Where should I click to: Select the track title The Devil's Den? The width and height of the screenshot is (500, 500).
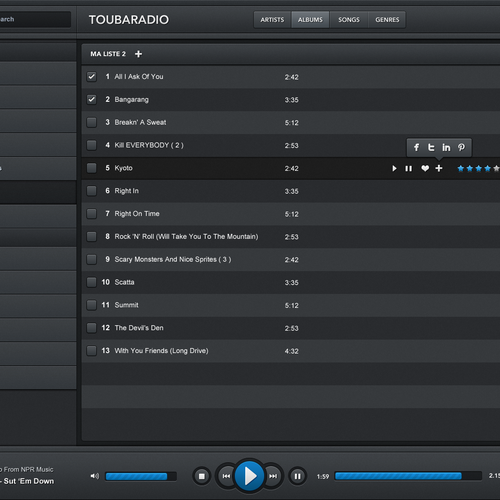pos(139,328)
